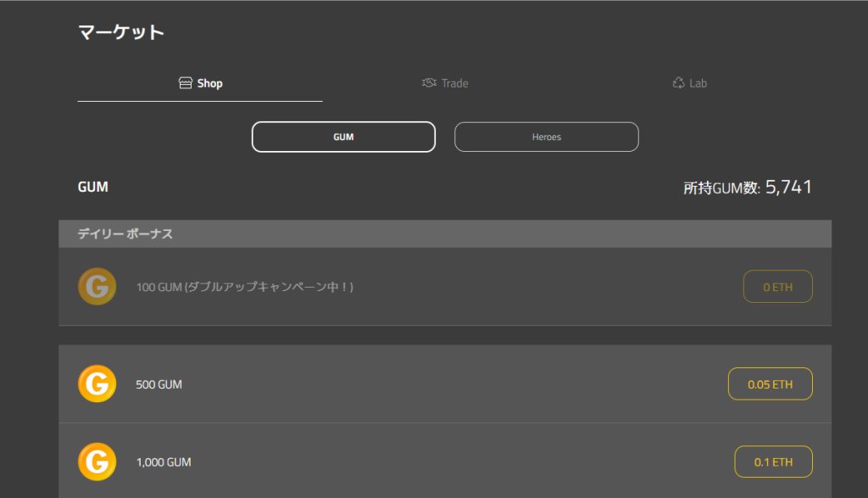Image resolution: width=868 pixels, height=498 pixels.
Task: Click the faded daily bonus coin icon
Action: (x=97, y=287)
